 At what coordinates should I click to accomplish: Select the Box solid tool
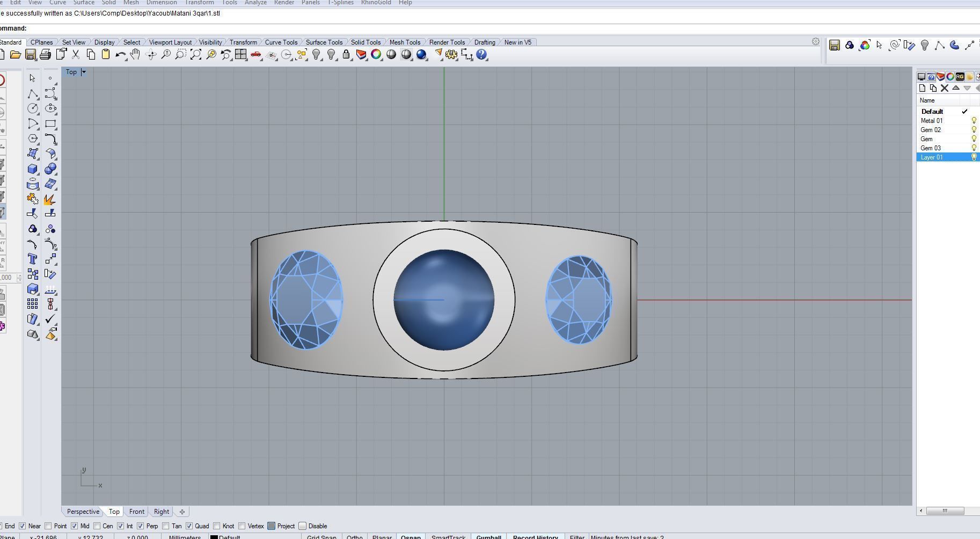coord(33,169)
